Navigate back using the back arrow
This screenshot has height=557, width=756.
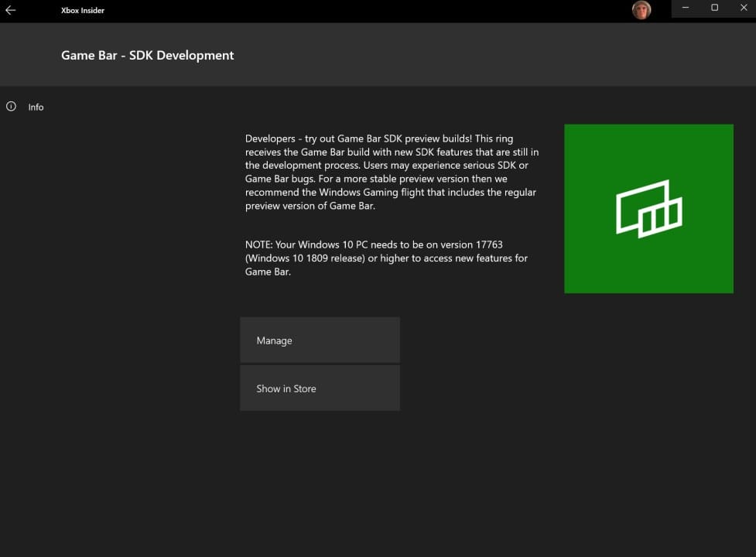tap(12, 9)
